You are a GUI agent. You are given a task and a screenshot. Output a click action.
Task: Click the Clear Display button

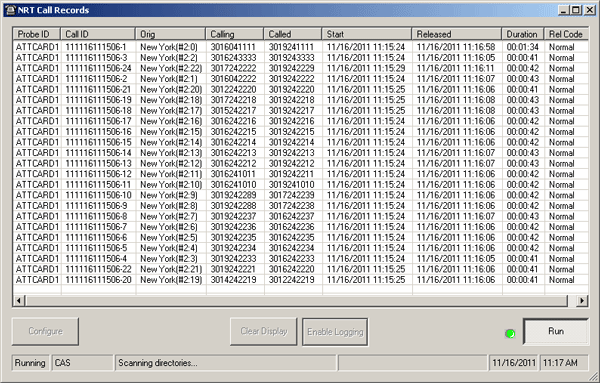coord(264,331)
